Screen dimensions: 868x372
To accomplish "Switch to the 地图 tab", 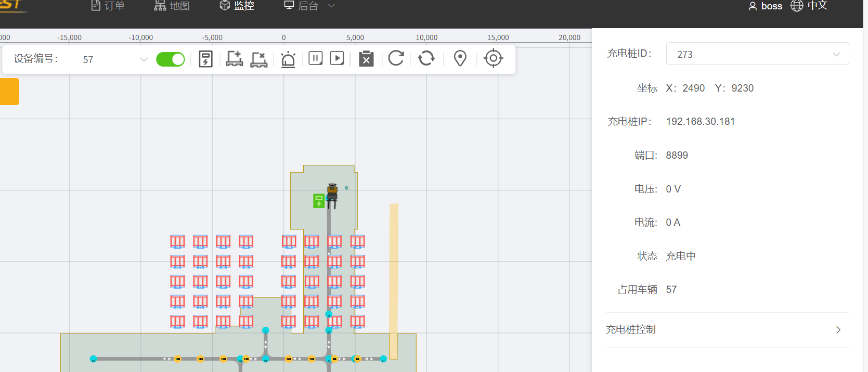I will 172,6.
